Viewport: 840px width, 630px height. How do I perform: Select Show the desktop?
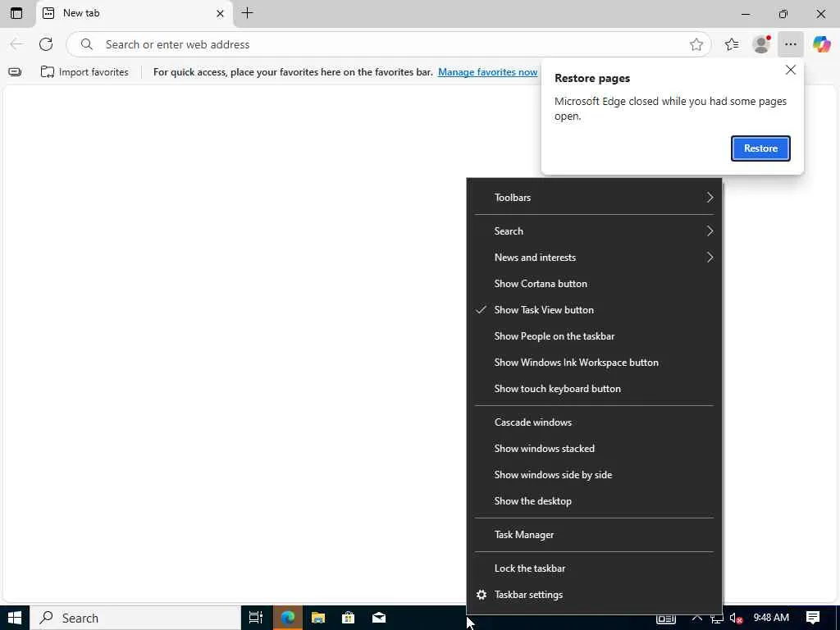click(594, 501)
